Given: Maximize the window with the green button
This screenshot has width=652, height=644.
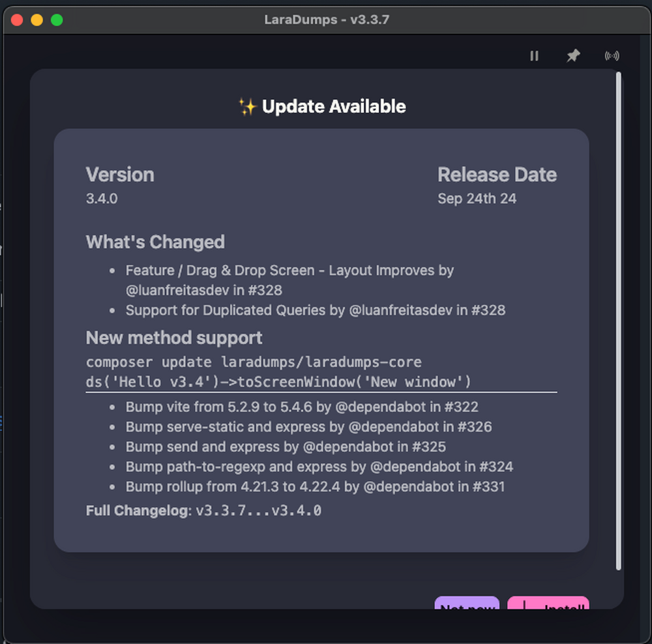Looking at the screenshot, I should click(57, 20).
